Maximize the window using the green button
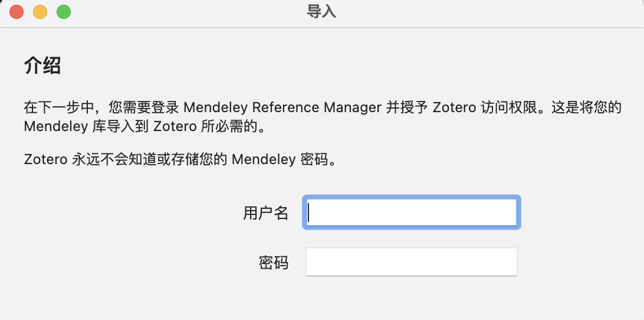644x320 pixels. point(64,12)
